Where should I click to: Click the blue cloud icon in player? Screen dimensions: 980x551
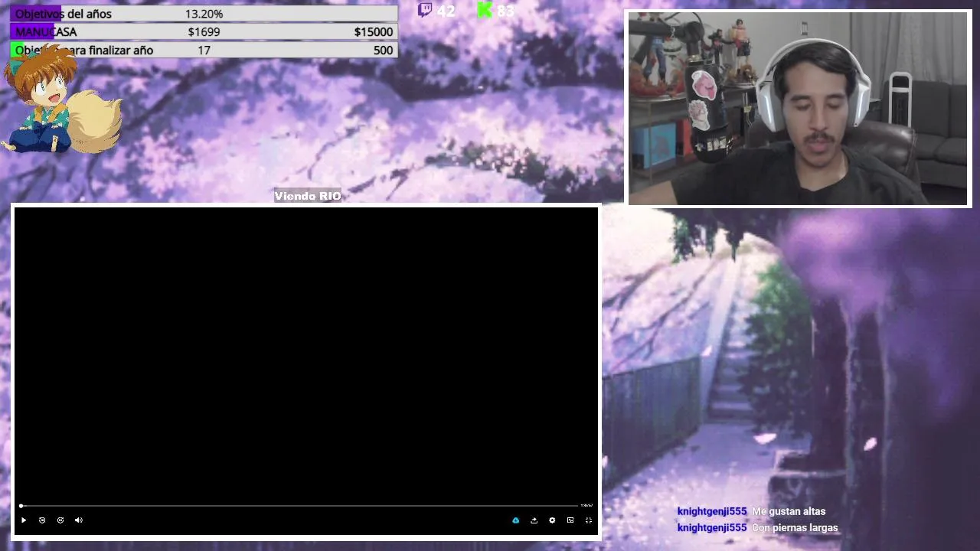(515, 520)
